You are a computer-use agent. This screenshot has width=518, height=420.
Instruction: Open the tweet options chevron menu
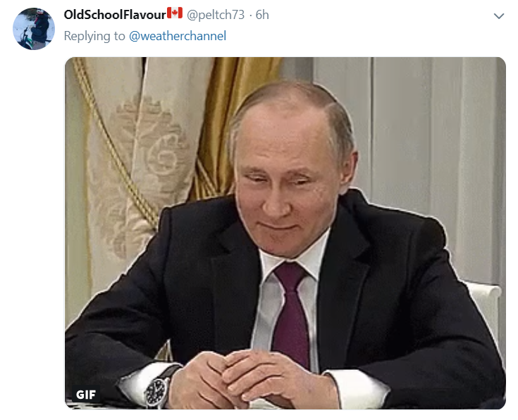pyautogui.click(x=498, y=16)
